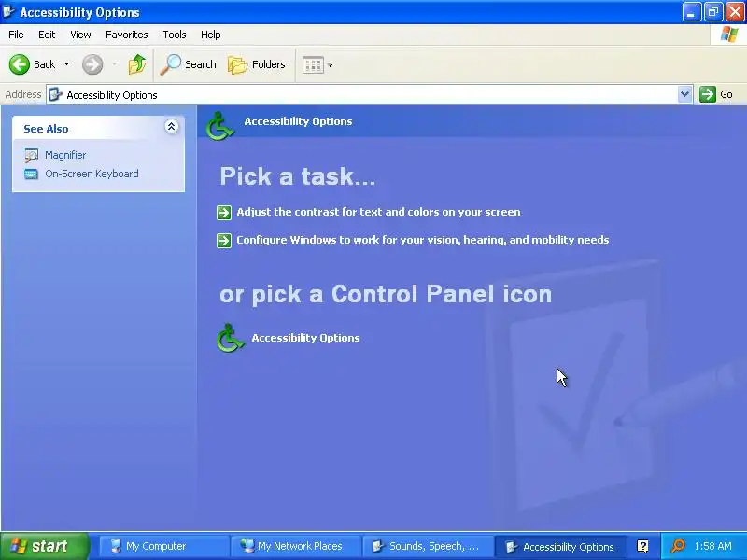This screenshot has width=747, height=560.
Task: Click the 1:58 AM clock
Action: click(712, 546)
